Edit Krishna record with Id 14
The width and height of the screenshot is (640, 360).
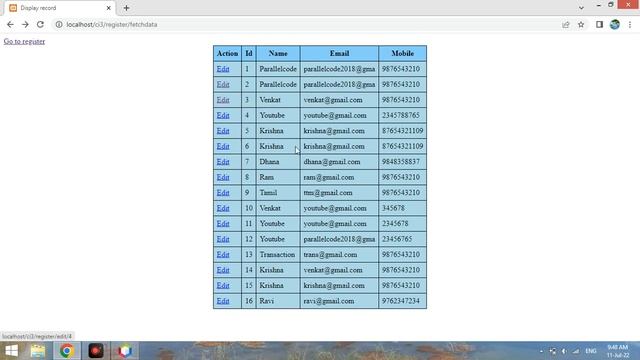[x=223, y=270]
